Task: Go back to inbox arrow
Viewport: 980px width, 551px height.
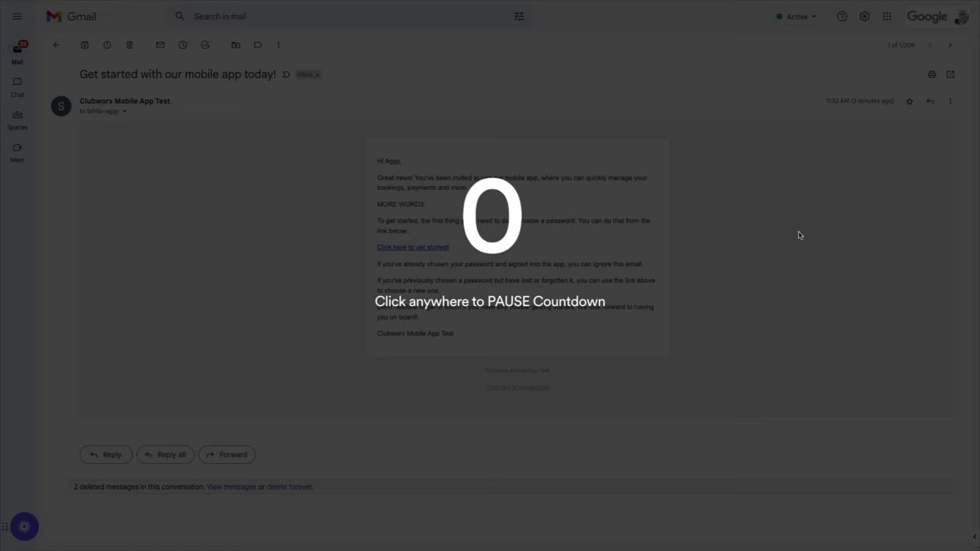Action: tap(56, 45)
